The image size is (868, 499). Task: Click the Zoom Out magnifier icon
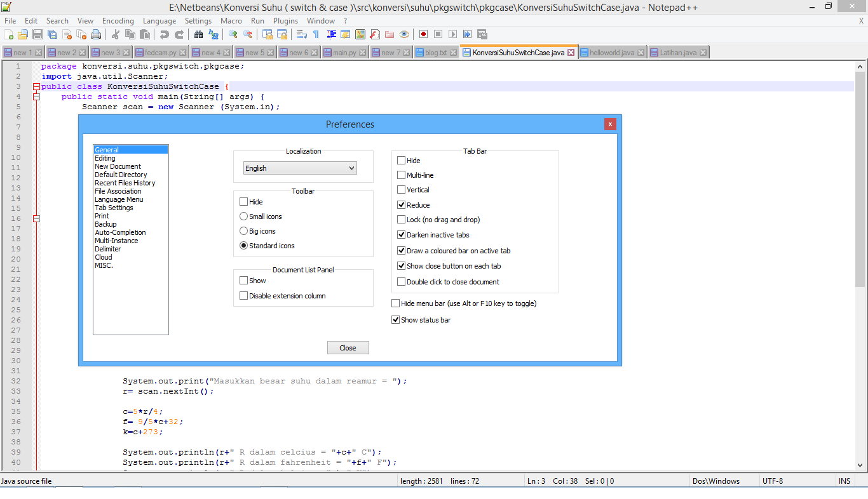coord(247,34)
